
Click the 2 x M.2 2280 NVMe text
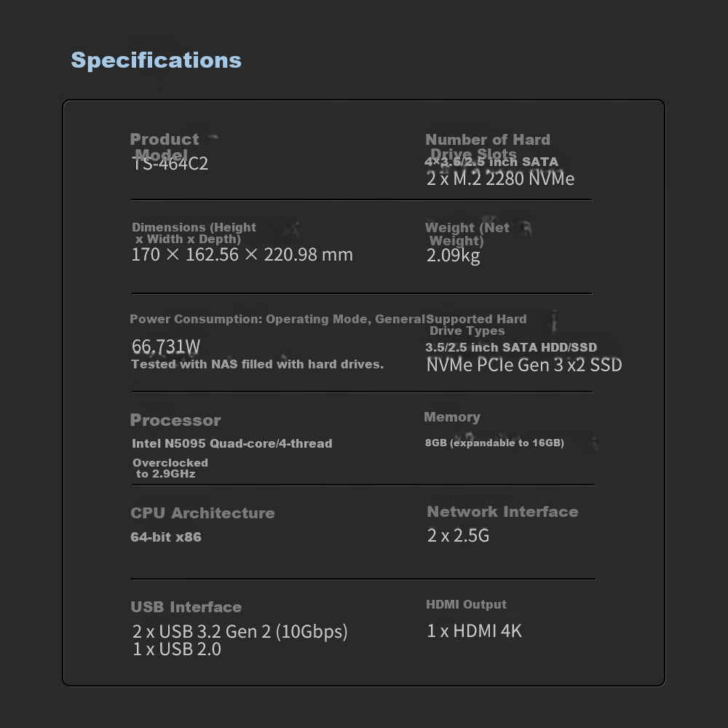point(500,179)
